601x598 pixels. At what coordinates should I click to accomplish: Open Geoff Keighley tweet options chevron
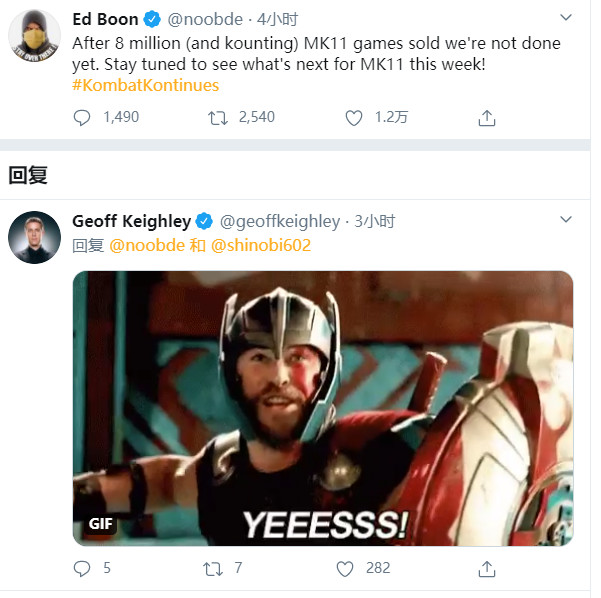coord(567,220)
